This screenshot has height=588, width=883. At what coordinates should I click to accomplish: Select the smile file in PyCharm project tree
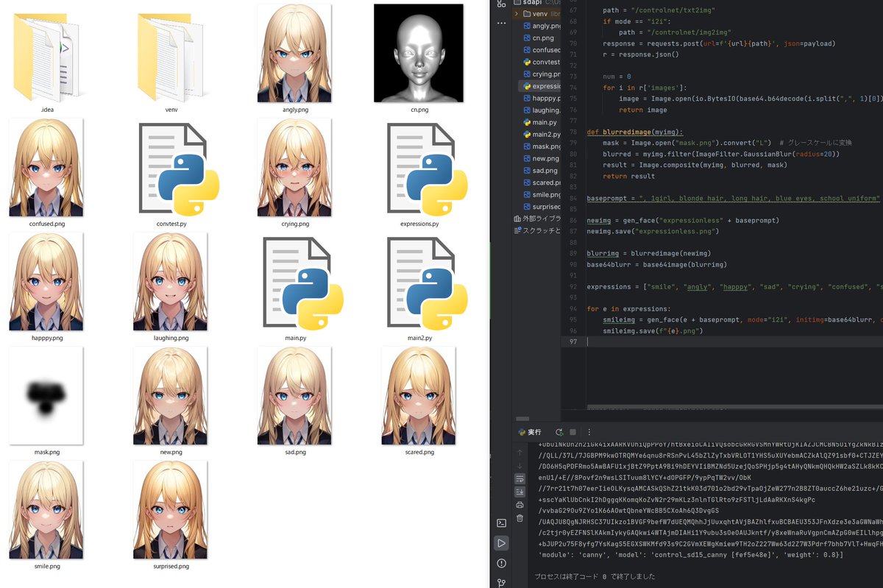tap(542, 195)
